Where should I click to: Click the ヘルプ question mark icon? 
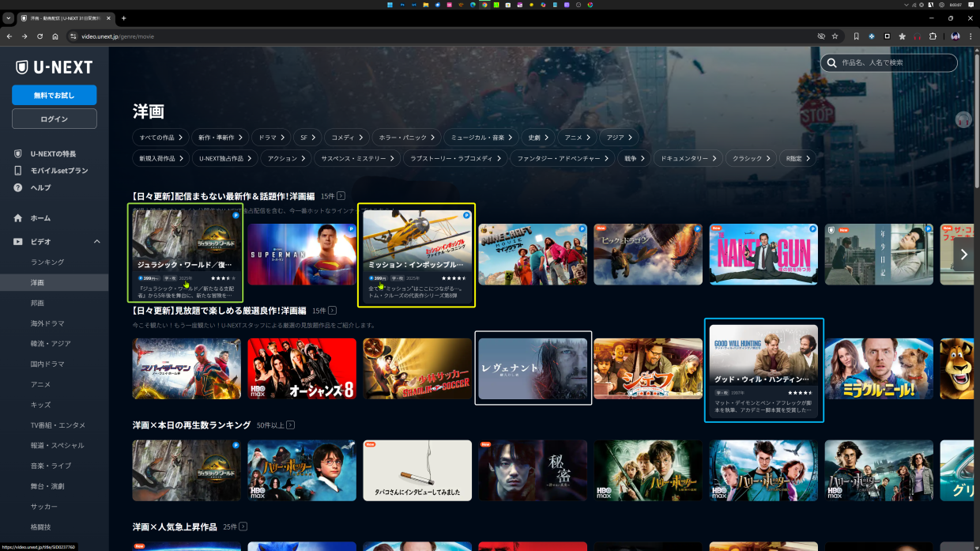point(18,187)
